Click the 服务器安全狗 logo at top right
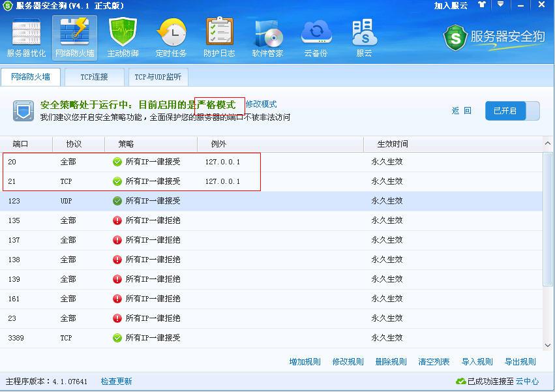The image size is (555, 392). coord(494,37)
